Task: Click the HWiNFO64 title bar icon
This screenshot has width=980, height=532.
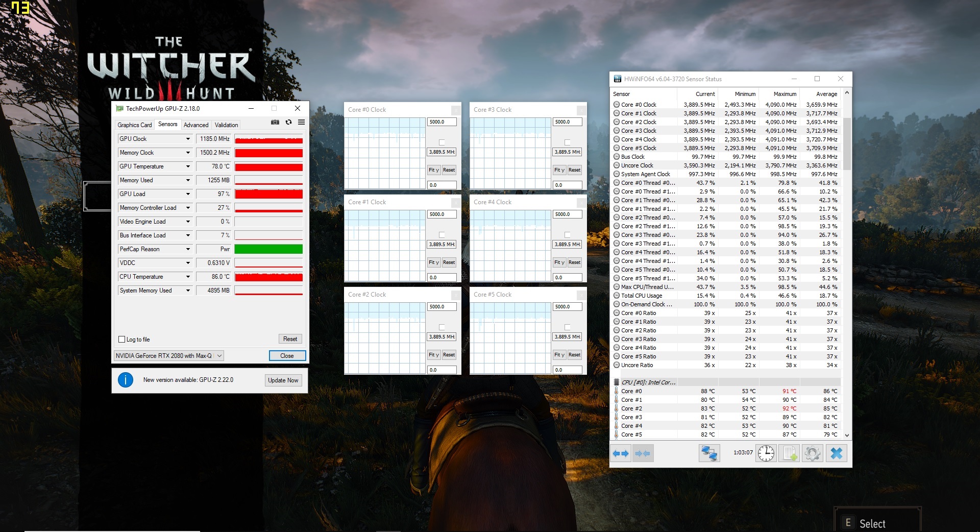Action: [618, 79]
